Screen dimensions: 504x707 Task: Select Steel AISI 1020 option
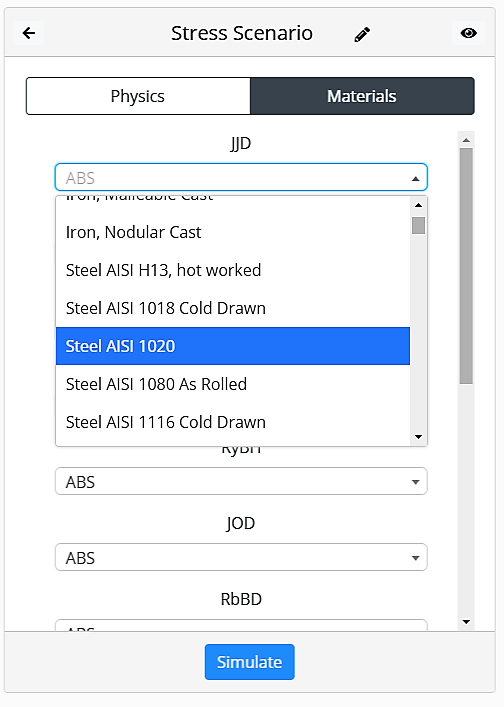pyautogui.click(x=233, y=346)
